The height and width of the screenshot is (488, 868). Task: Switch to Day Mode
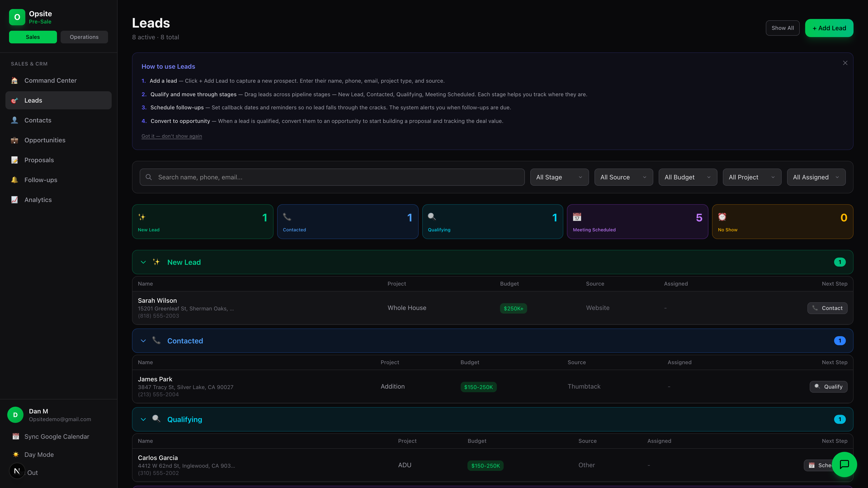click(39, 454)
